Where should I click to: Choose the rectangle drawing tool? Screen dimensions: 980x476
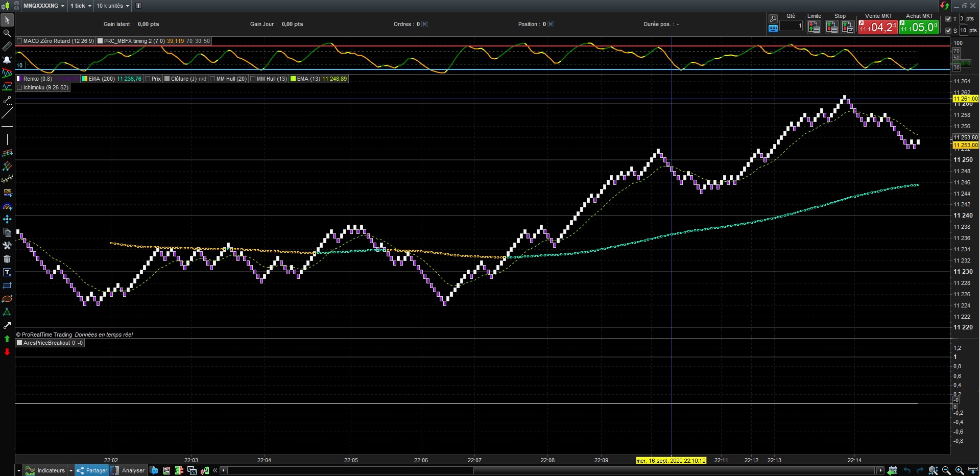[x=7, y=285]
